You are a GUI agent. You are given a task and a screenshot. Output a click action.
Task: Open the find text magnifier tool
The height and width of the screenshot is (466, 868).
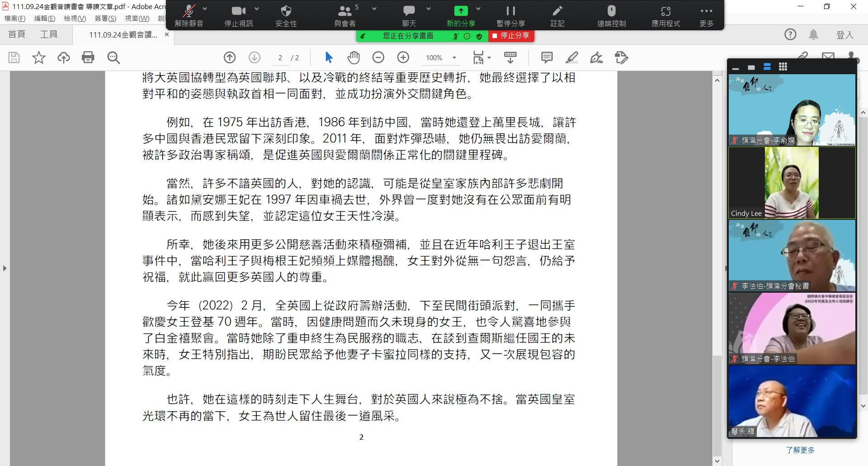(x=113, y=57)
